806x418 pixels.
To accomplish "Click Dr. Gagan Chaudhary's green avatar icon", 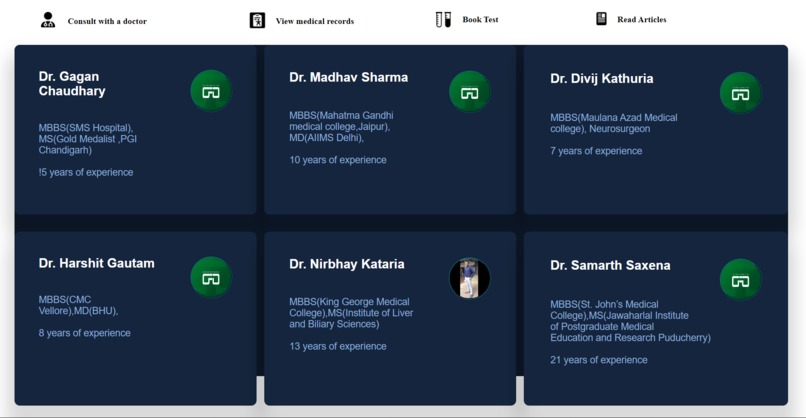I will [x=211, y=91].
